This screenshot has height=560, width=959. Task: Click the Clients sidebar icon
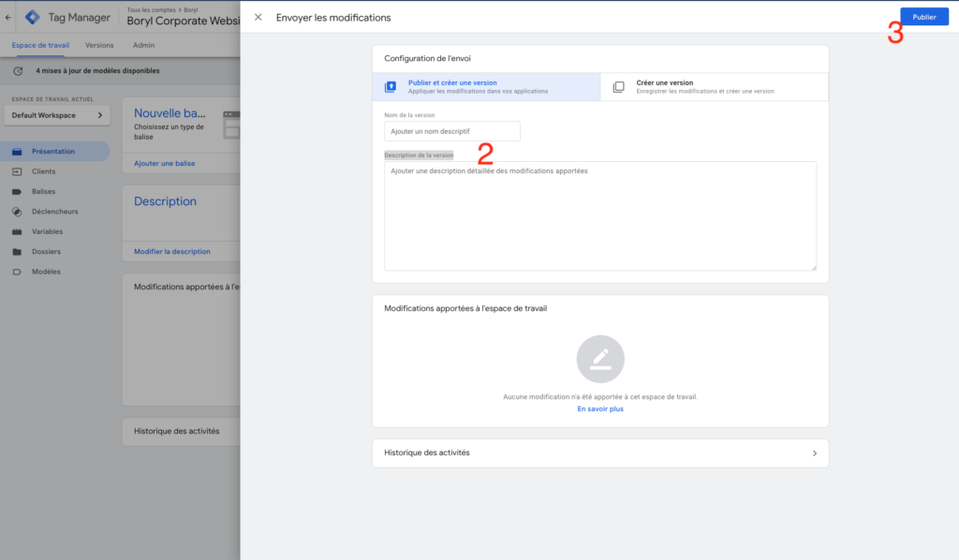17,171
